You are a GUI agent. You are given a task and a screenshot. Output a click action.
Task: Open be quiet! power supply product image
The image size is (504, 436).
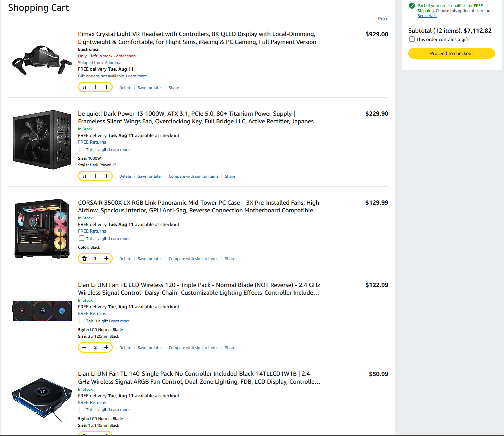point(42,140)
